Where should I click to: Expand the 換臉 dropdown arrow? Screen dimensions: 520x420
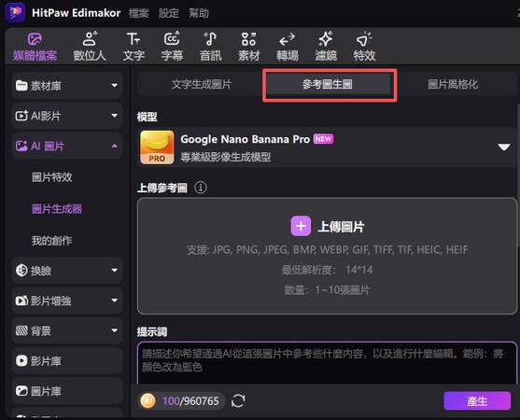(x=115, y=271)
